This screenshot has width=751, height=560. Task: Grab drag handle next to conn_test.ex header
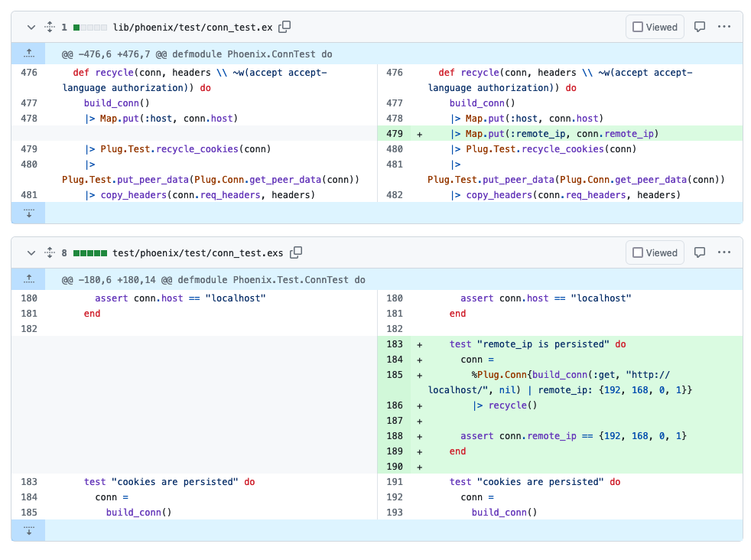(x=48, y=26)
